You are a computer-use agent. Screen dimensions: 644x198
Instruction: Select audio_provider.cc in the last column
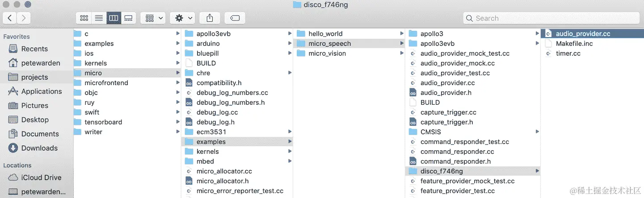coord(592,33)
